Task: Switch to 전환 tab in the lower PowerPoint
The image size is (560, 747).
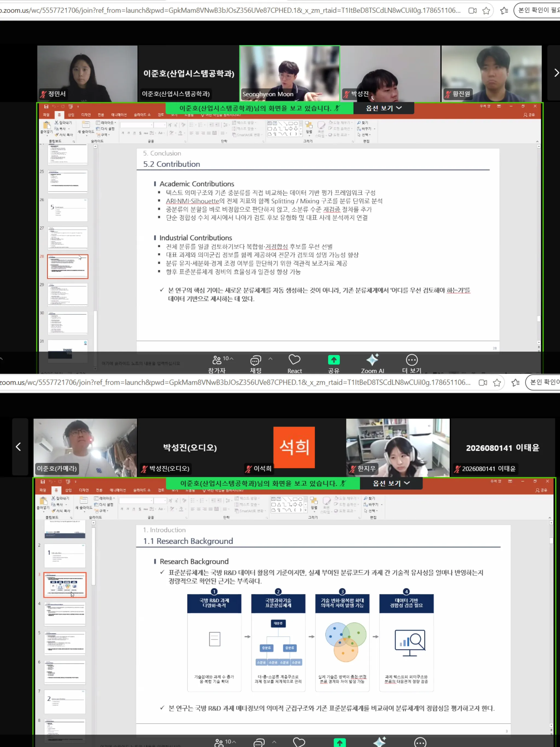Action: coord(99,490)
